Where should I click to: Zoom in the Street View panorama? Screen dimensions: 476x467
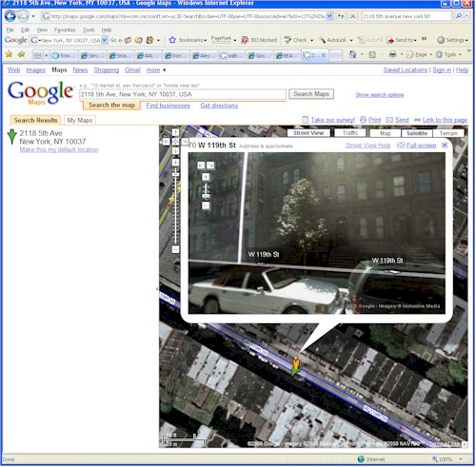[206, 177]
